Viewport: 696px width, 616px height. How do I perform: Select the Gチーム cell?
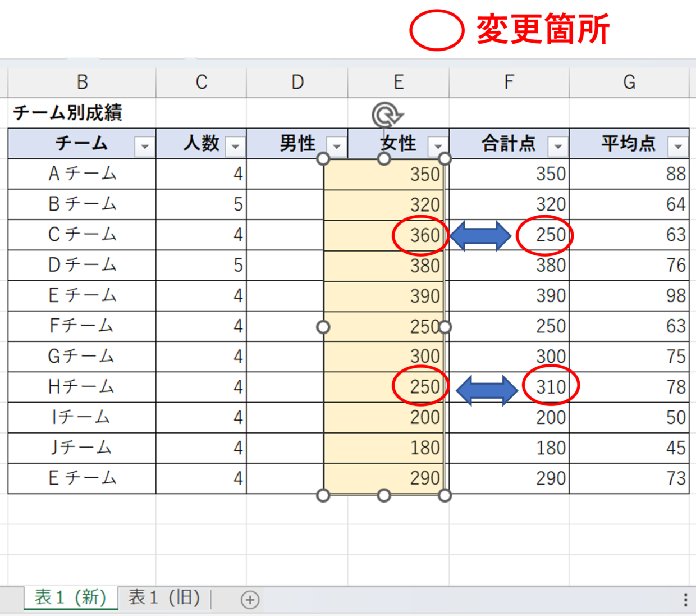click(x=82, y=356)
